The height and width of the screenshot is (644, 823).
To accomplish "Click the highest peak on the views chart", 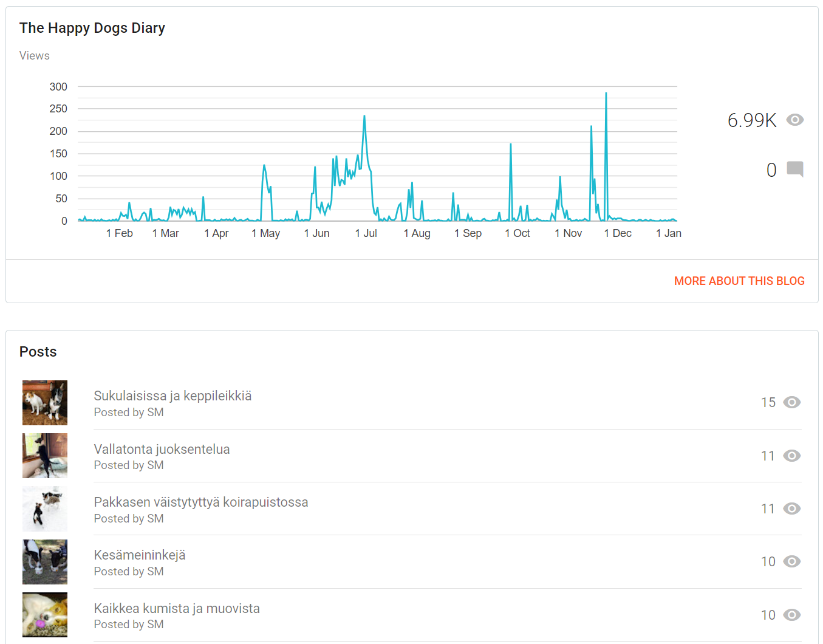I will point(606,94).
